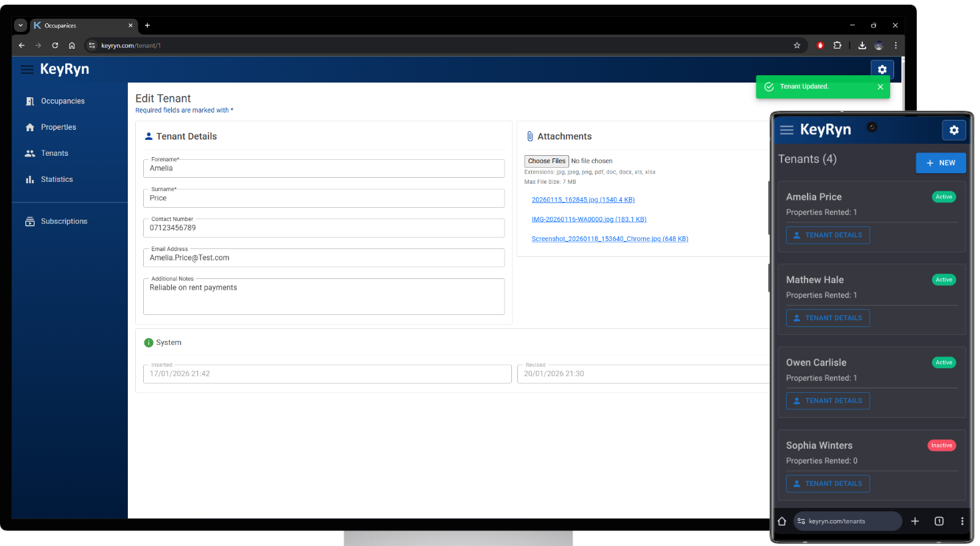Click the green info icon beside System
This screenshot has height=546, width=980.
(148, 342)
